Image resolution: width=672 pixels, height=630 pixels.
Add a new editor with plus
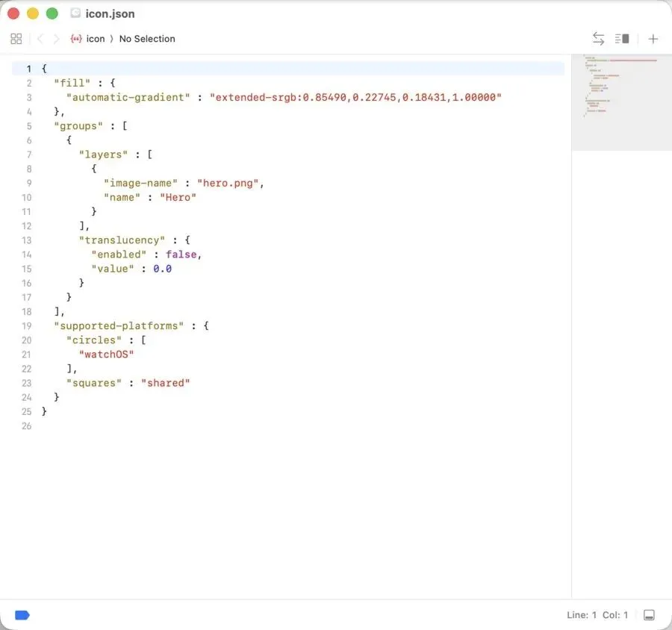(653, 39)
